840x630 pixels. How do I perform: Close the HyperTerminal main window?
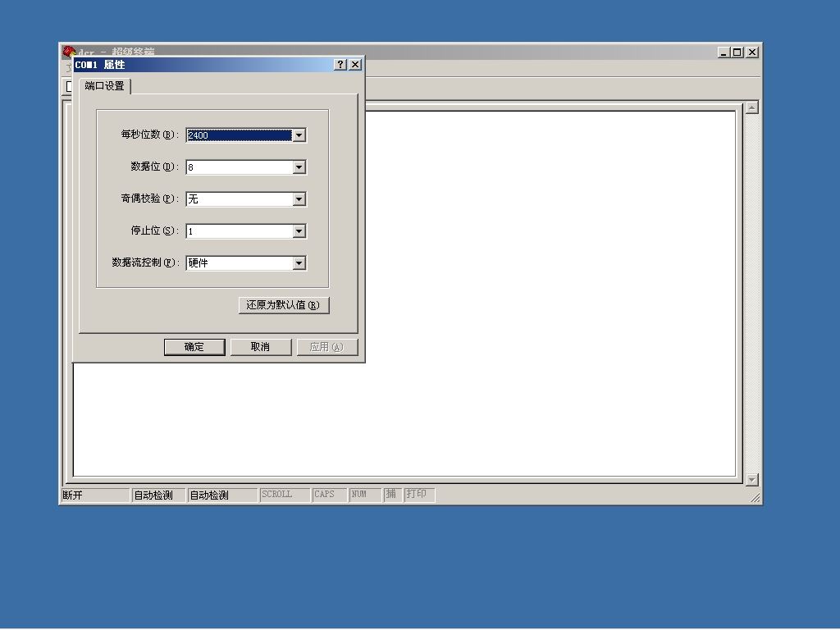pyautogui.click(x=752, y=52)
